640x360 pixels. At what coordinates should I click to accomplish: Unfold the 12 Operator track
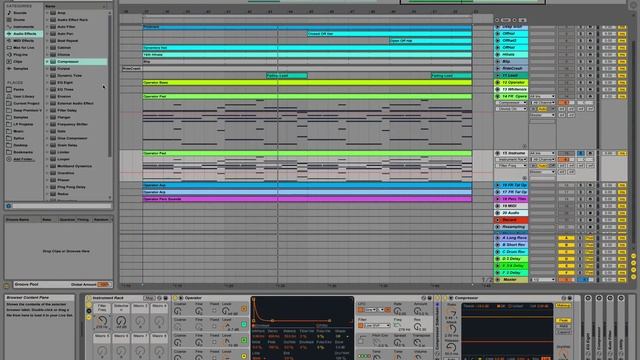[x=498, y=82]
